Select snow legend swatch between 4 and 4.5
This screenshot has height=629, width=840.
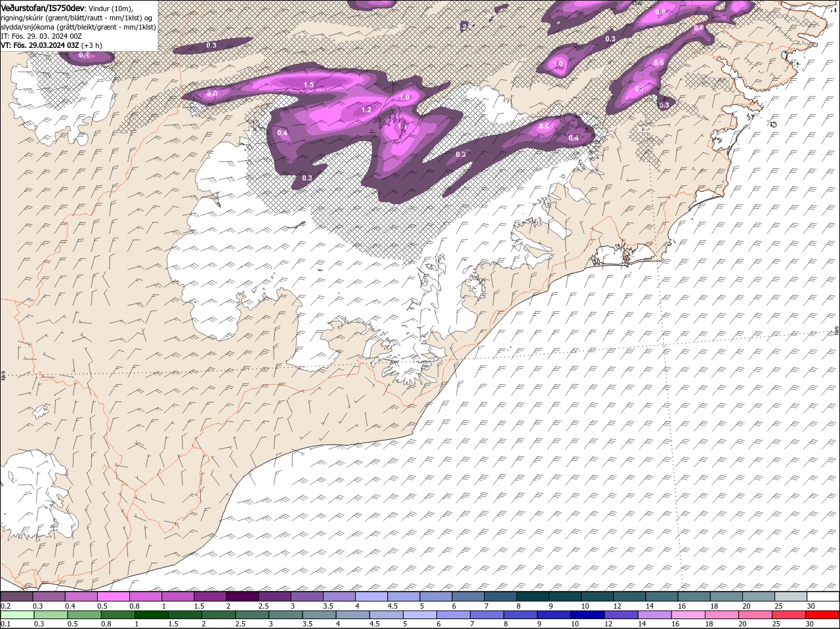(371, 597)
